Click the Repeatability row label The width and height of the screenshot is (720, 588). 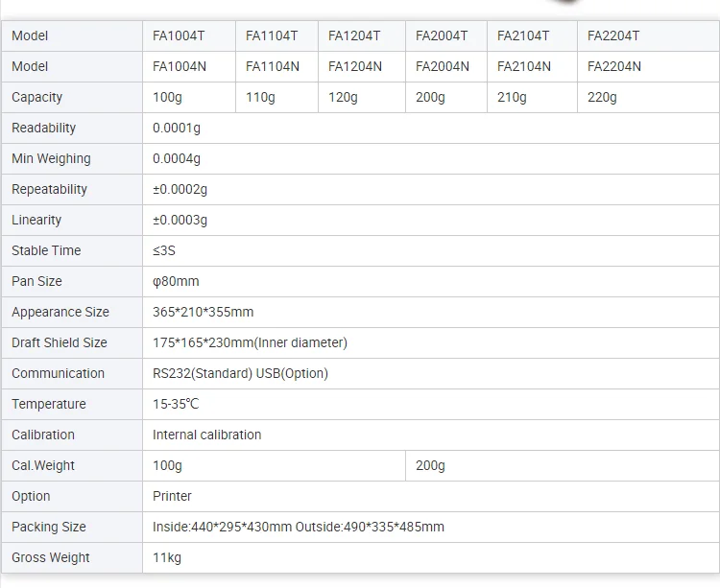coord(49,189)
